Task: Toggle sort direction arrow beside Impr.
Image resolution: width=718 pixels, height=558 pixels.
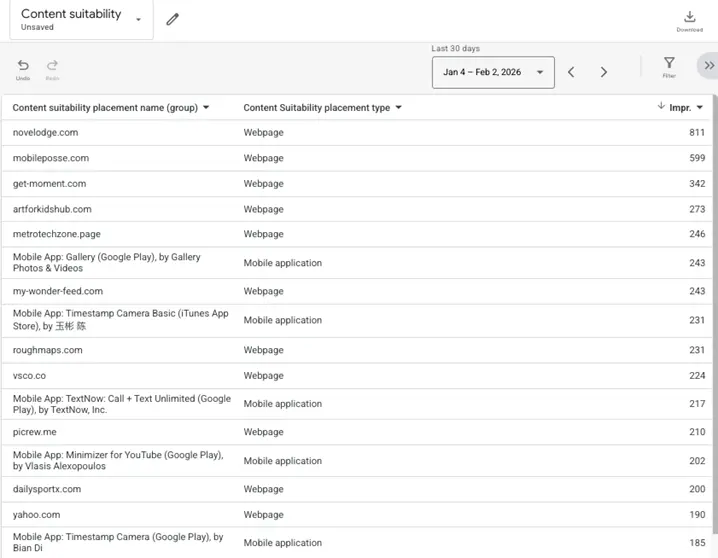Action: click(x=661, y=106)
